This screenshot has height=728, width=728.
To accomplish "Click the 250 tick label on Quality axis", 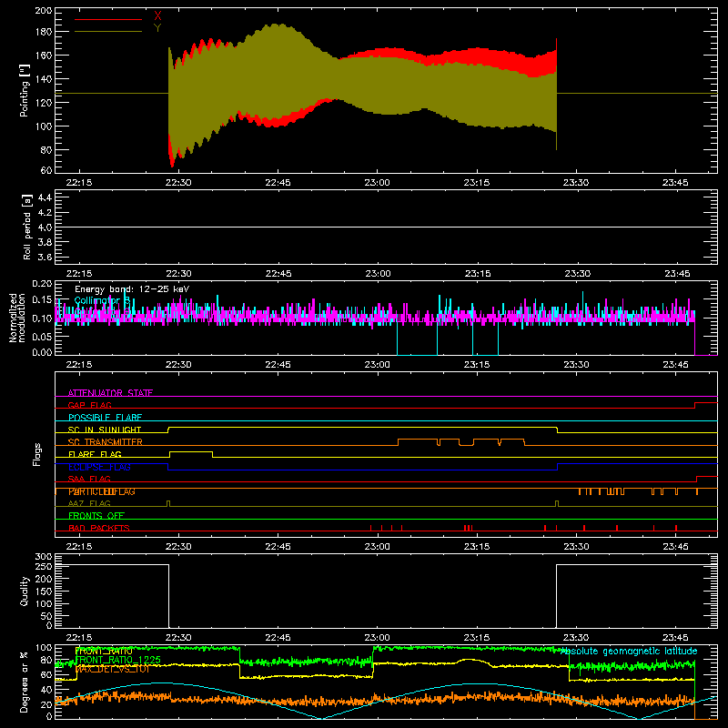I will pyautogui.click(x=44, y=567).
